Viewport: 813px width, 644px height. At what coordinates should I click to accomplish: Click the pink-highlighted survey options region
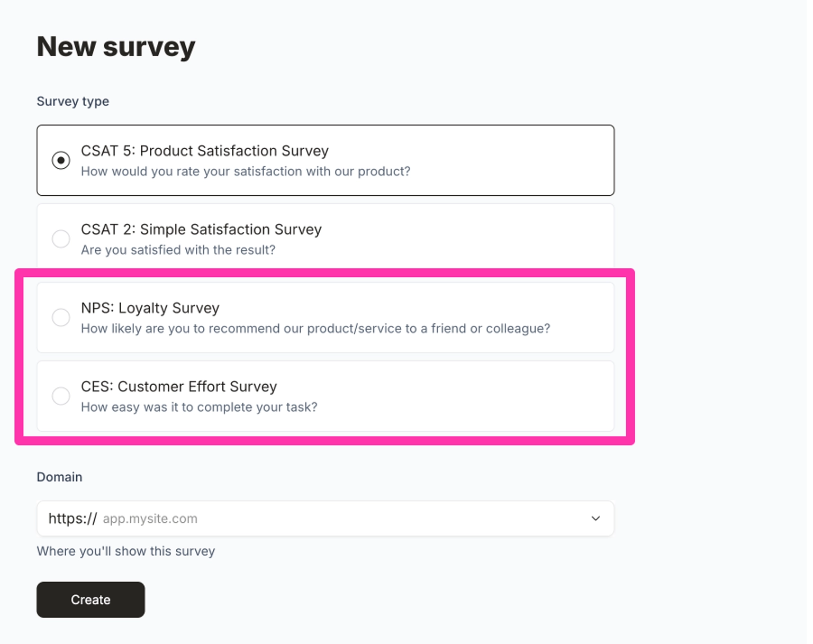pos(325,356)
